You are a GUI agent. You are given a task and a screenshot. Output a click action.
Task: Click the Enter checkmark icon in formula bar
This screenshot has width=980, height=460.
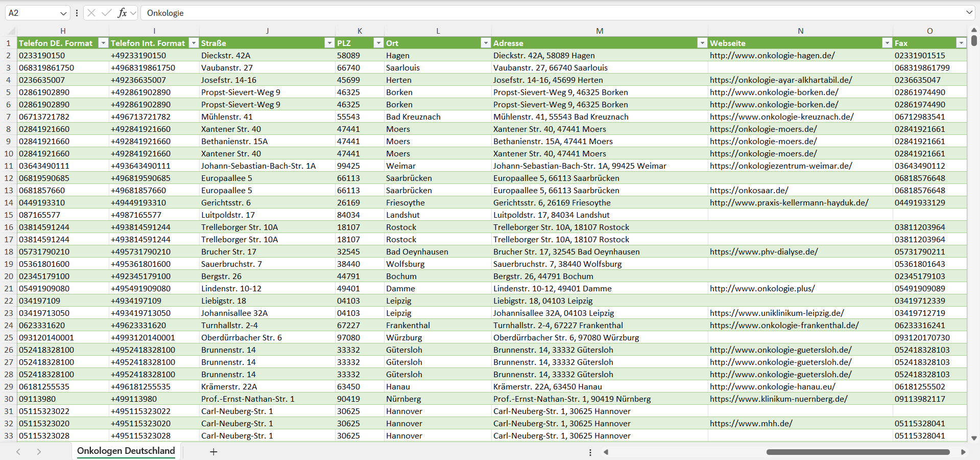[106, 13]
